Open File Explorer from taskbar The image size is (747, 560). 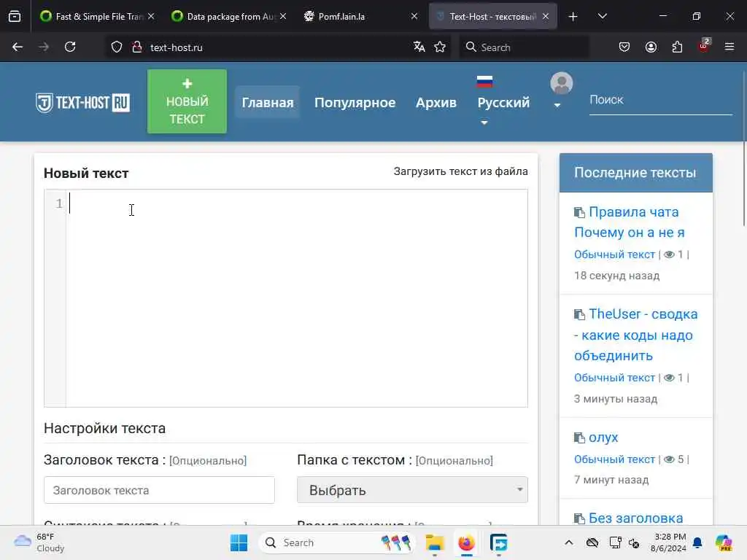(435, 542)
